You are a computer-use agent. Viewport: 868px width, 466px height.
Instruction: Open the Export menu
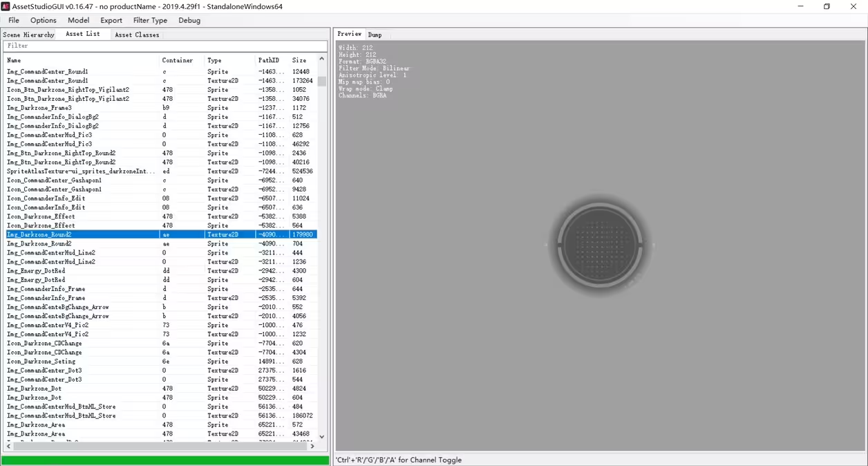pyautogui.click(x=111, y=20)
